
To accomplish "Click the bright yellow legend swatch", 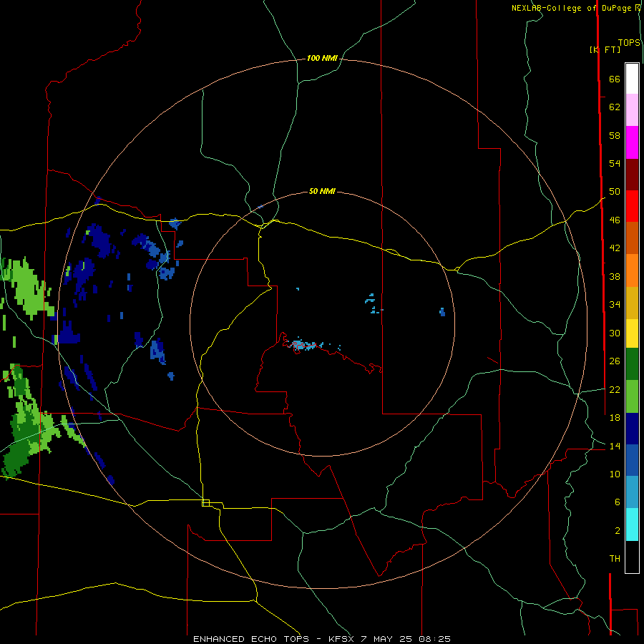I will [x=632, y=333].
